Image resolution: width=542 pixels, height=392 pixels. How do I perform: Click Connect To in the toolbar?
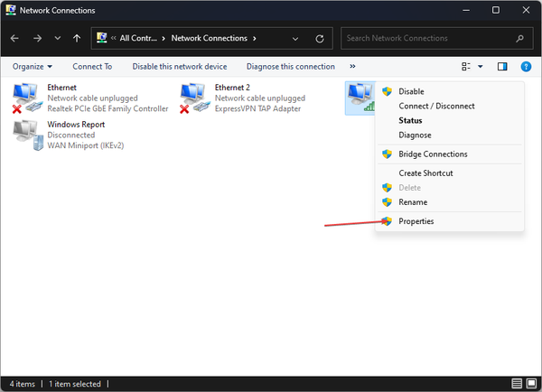92,66
